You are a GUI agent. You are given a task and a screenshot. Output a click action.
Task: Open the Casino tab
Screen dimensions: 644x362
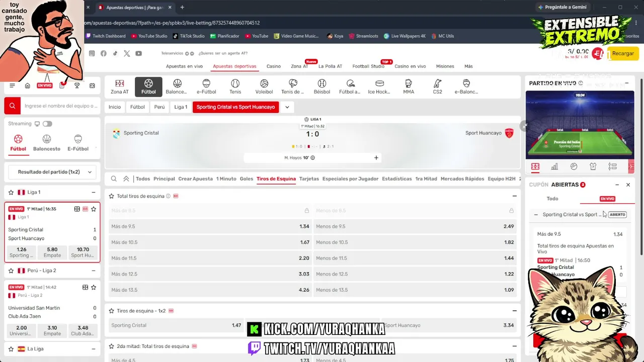[274, 66]
